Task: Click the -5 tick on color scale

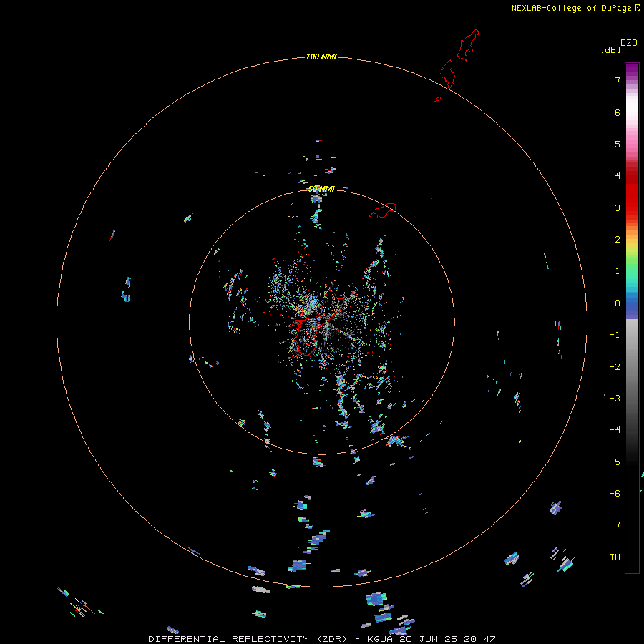Action: (x=615, y=462)
